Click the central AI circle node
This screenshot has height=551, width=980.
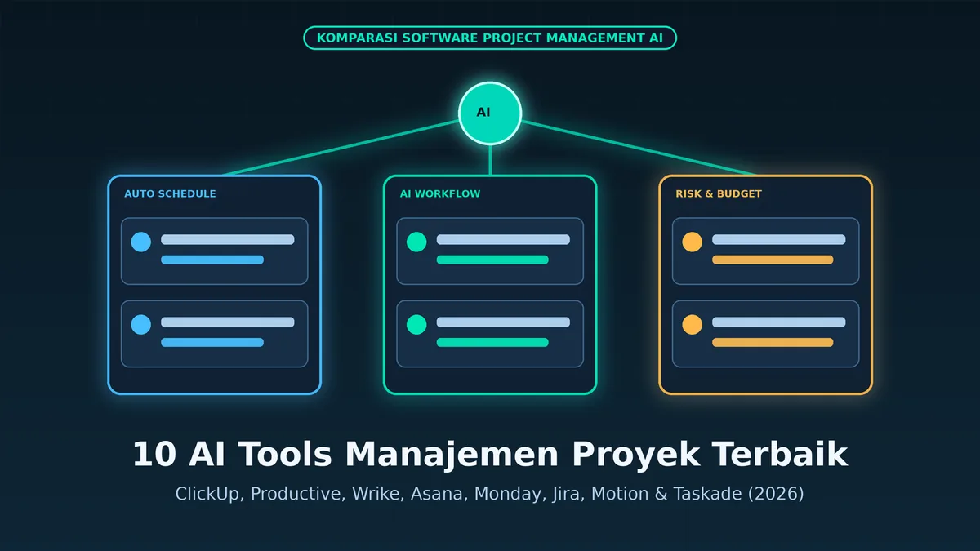(490, 113)
